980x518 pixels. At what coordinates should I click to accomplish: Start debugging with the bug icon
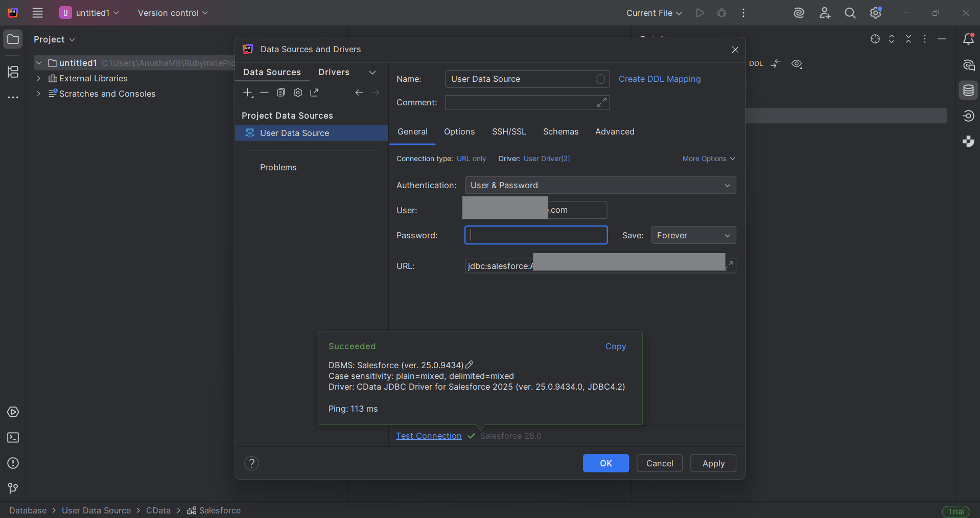click(x=721, y=13)
